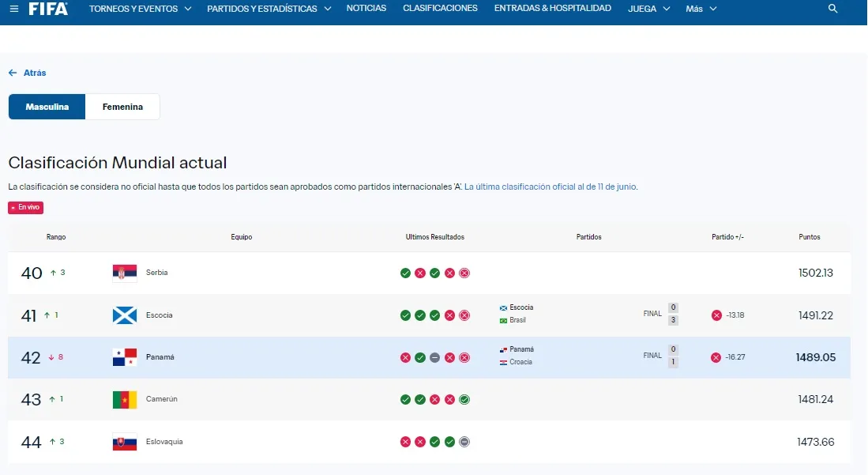This screenshot has width=868, height=475.
Task: Open the Serbia team name
Action: pos(156,273)
